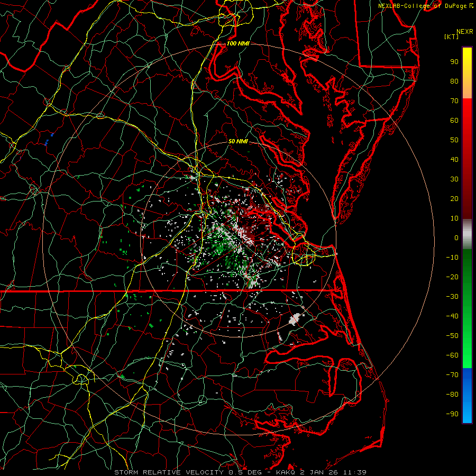476x476 pixels.
Task: Click the 80 value on the velocity scale
Action: tap(454, 81)
